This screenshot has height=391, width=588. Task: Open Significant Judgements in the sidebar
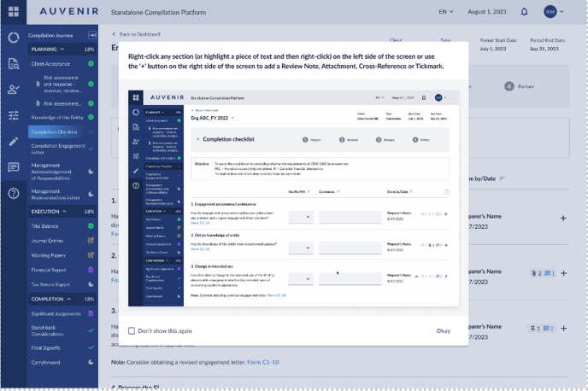pos(55,314)
